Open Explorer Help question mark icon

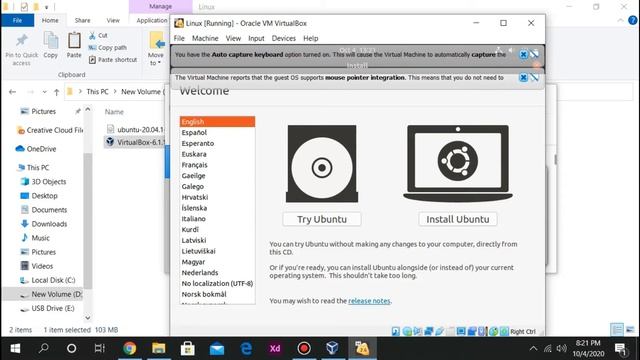point(633,20)
